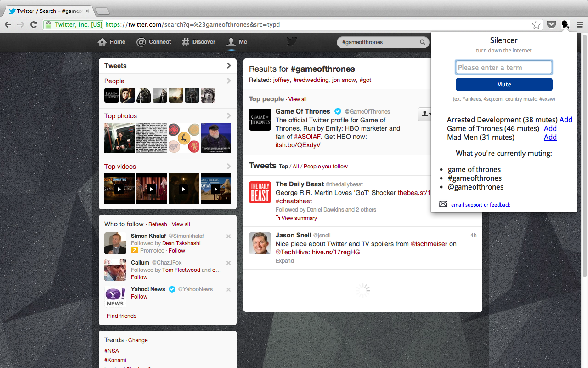Open the dragon sigil buttons photo
Image resolution: width=588 pixels, height=368 pixels.
click(184, 138)
